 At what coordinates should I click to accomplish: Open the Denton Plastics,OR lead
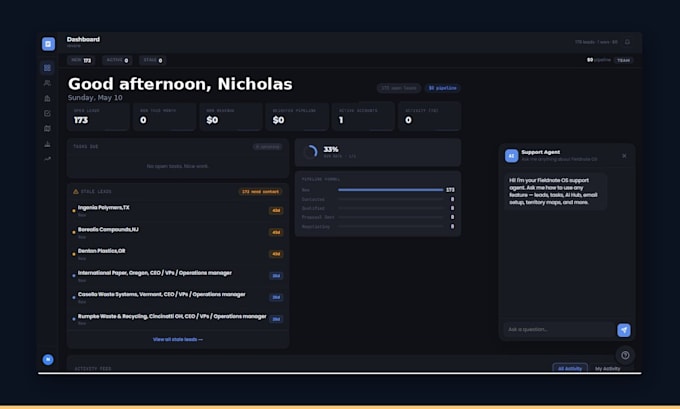pos(178,254)
